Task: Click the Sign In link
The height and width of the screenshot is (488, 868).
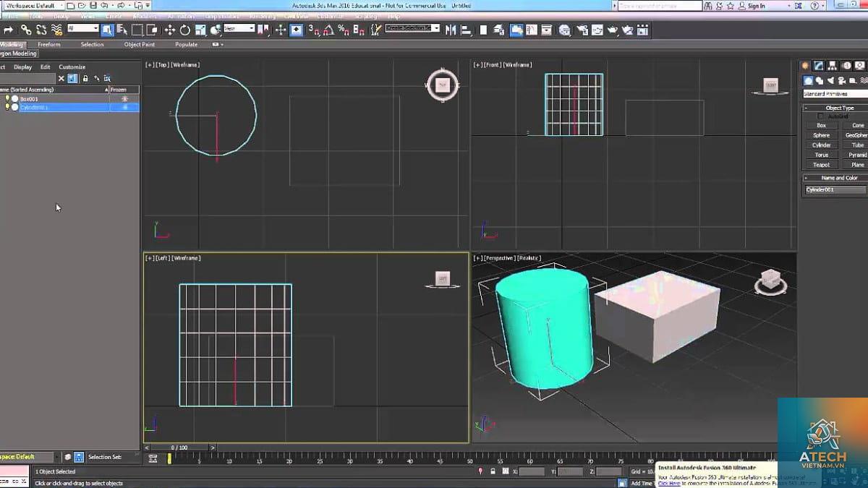Action: [x=757, y=6]
